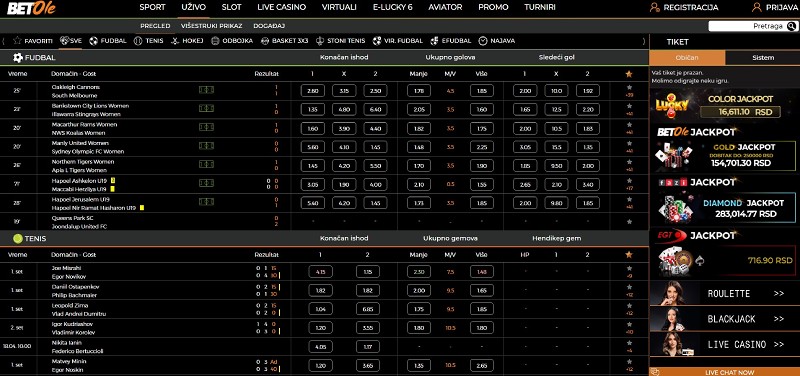The width and height of the screenshot is (800, 376).
Task: Open Najava upcoming events
Action: (496, 41)
